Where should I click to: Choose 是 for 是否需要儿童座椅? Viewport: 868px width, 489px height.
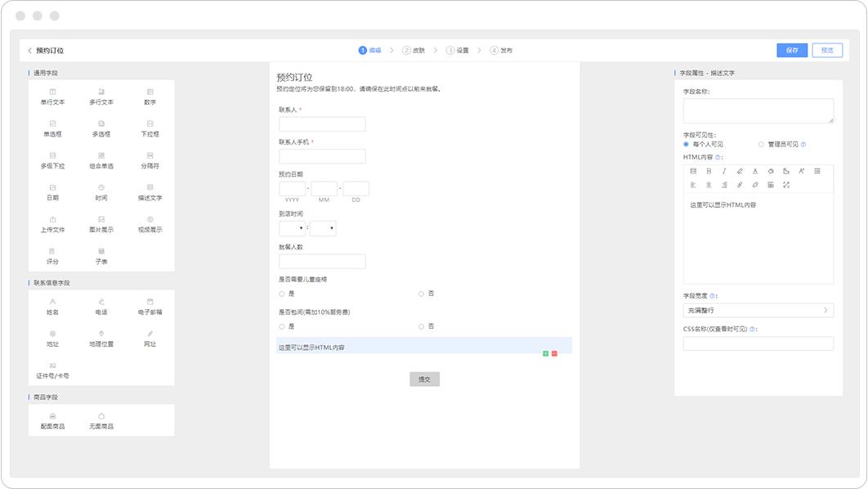point(281,294)
